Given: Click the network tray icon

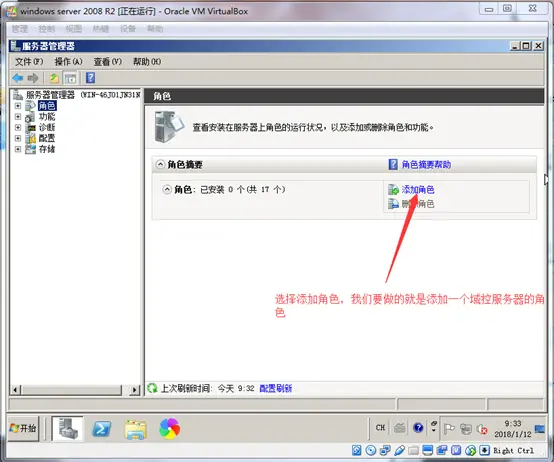Looking at the screenshot, I should click(466, 429).
